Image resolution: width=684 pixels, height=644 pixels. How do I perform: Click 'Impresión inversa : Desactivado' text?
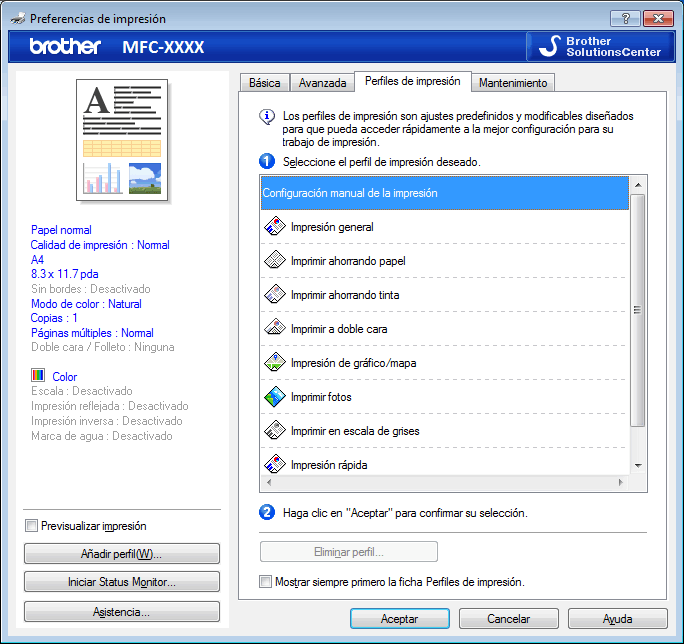pyautogui.click(x=106, y=421)
